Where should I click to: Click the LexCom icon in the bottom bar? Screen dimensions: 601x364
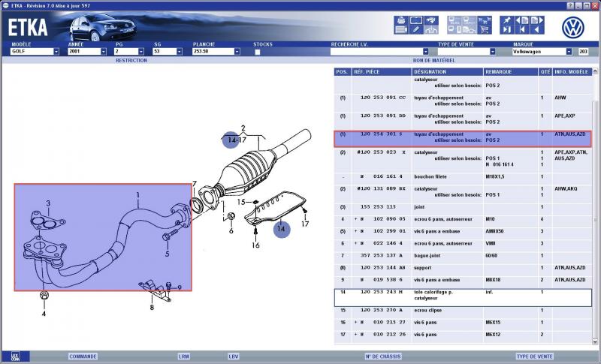coord(15,356)
